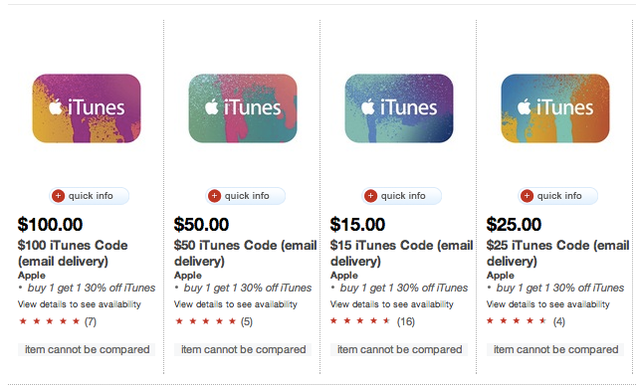636x386 pixels.
Task: Open the $25 iTunes Code product title
Action: 558,253
